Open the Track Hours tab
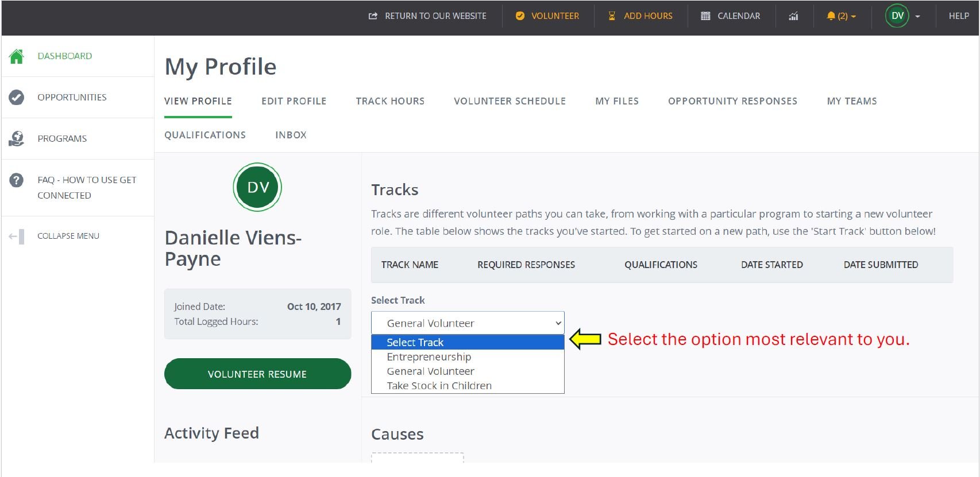 [390, 101]
